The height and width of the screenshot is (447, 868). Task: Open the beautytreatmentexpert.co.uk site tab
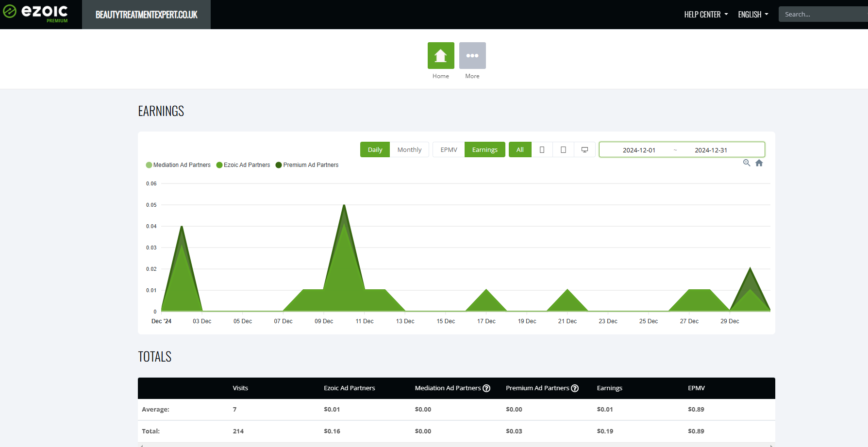[x=146, y=15]
